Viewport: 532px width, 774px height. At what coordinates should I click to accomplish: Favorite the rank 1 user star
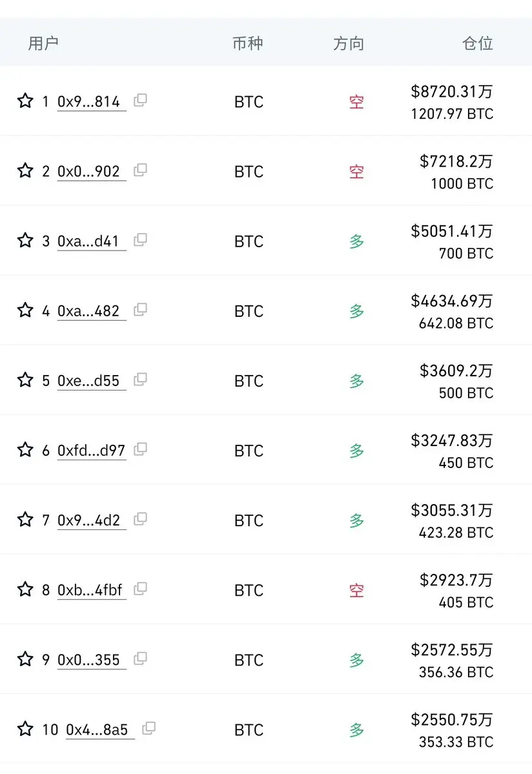[x=25, y=101]
